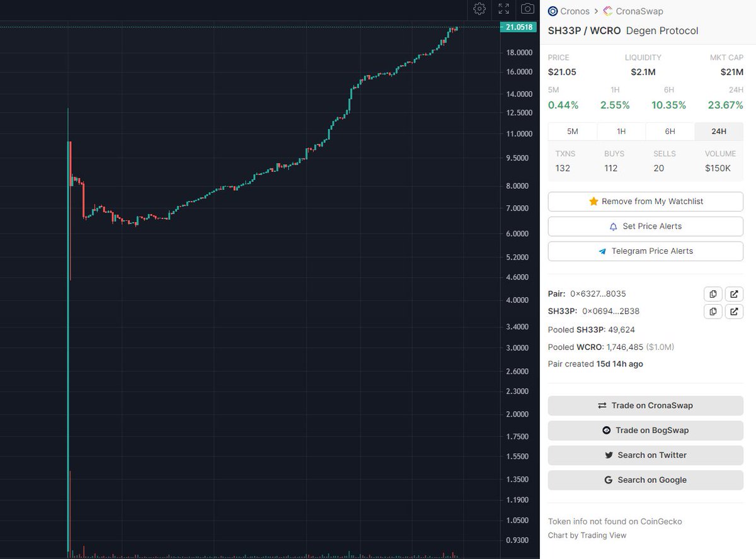Select the 1H stats tab
The image size is (756, 559).
pos(621,131)
